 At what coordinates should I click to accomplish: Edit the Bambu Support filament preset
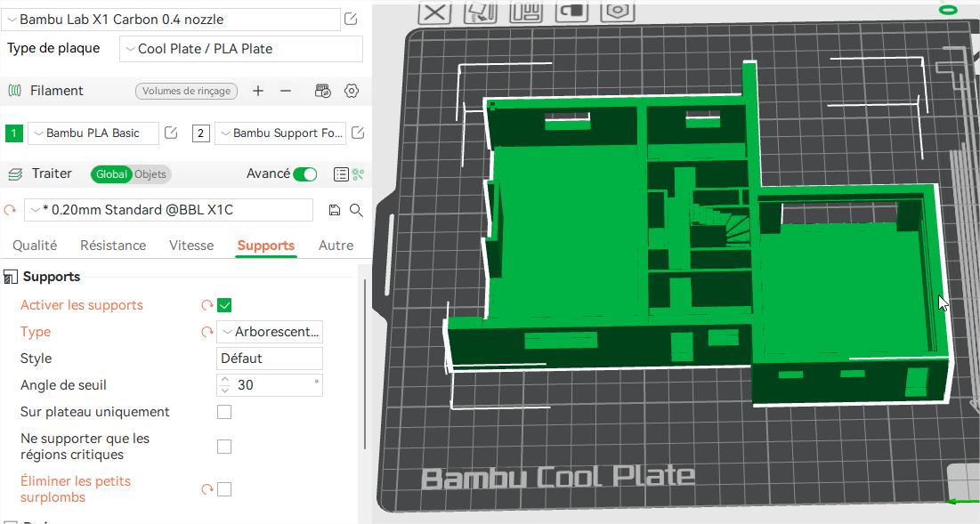click(x=358, y=133)
